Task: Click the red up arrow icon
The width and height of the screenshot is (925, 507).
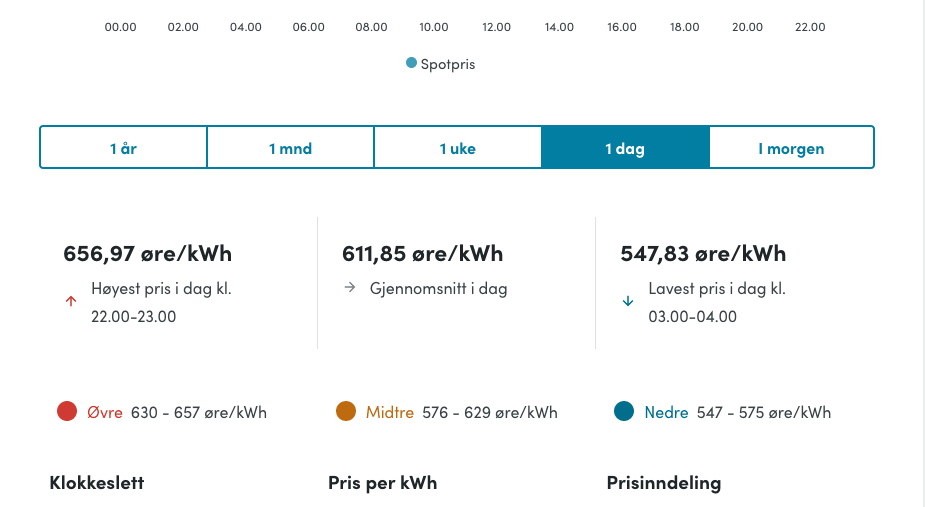Action: (x=70, y=301)
